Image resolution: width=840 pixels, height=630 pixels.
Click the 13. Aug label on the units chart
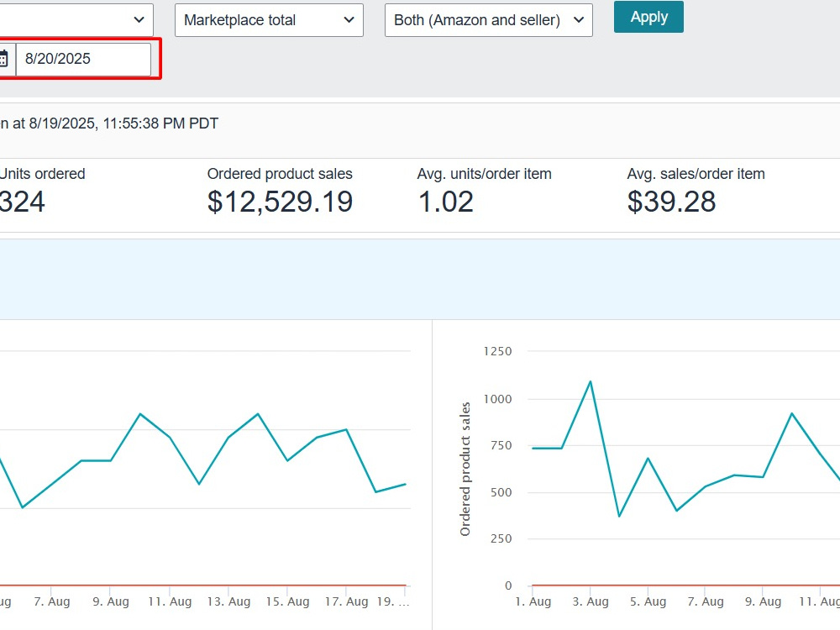[x=228, y=601]
